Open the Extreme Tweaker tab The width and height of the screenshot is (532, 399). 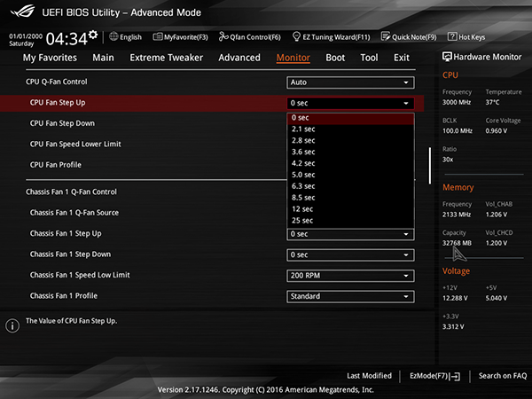tap(167, 58)
